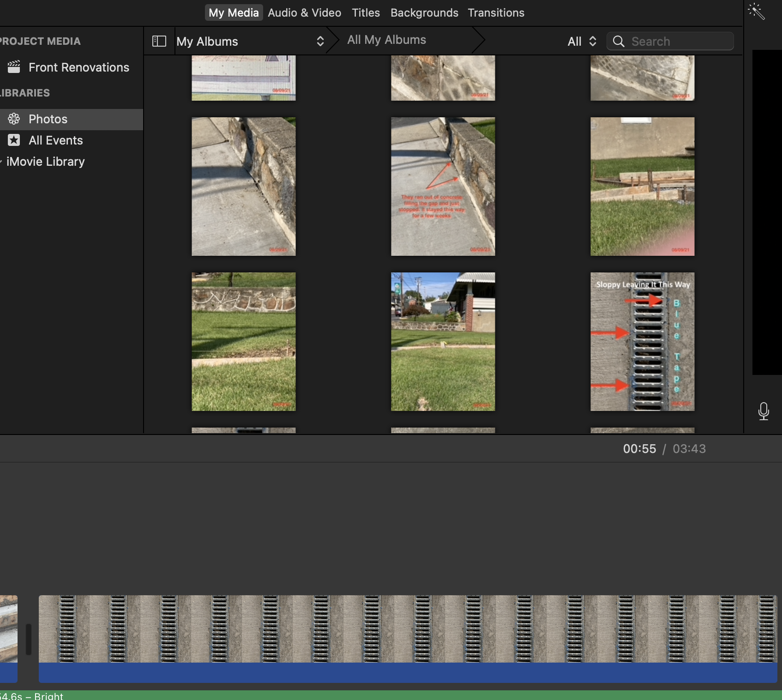Select the photo with red arrow annotation
Viewport: 782px width, 700px height.
tap(443, 187)
